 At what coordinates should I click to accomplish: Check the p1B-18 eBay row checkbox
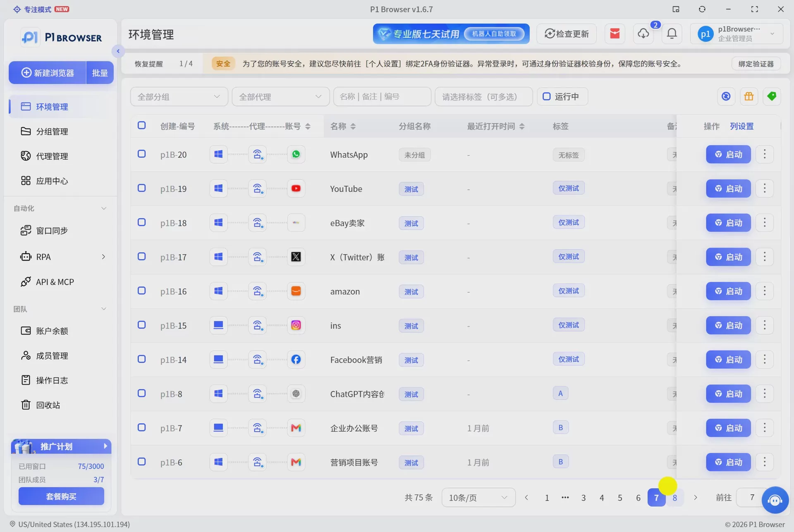[x=141, y=222]
